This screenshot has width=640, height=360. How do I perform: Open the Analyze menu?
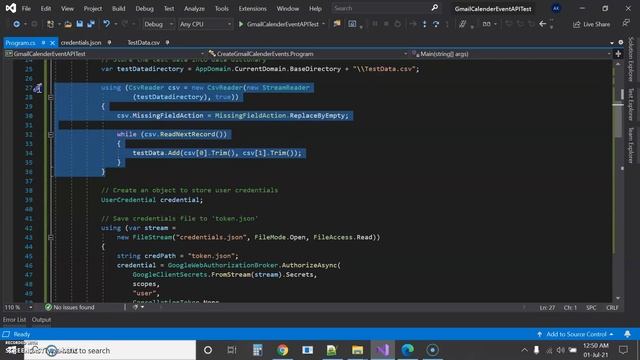(194, 8)
